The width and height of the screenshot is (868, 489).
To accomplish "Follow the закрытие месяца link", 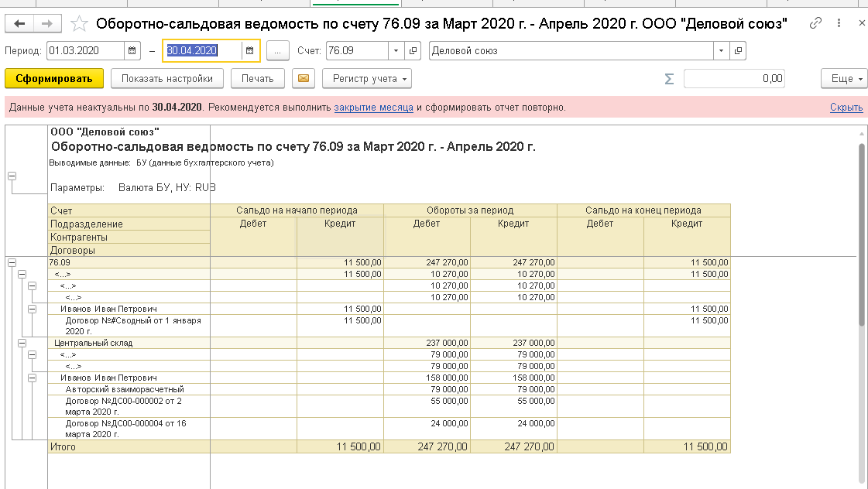I will 373,108.
